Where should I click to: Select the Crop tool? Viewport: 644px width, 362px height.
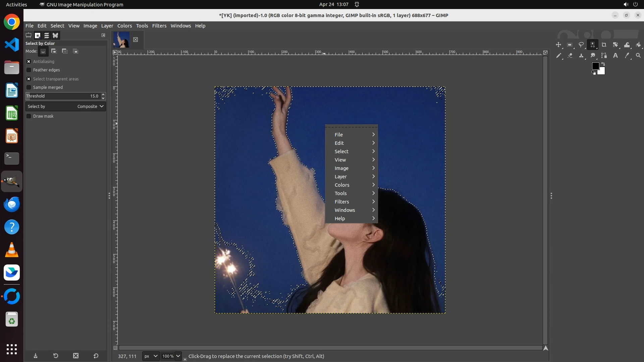[604, 45]
